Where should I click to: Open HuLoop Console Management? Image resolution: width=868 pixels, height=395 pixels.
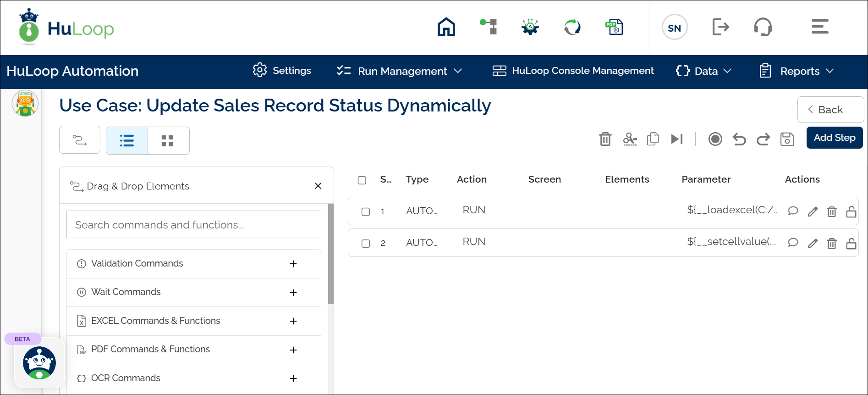click(573, 71)
